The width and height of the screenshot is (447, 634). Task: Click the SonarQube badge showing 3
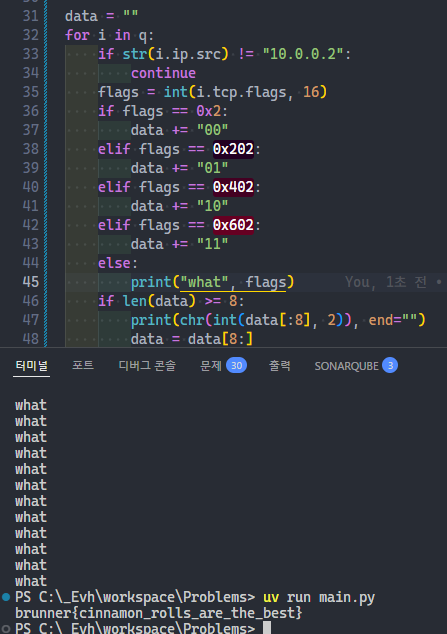[x=390, y=366]
